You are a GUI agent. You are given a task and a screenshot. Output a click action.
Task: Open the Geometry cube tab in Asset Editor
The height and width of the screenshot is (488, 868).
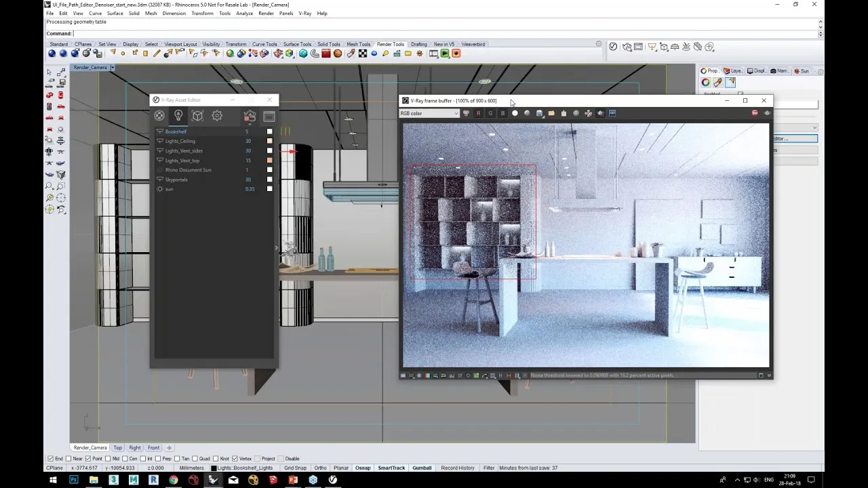tap(197, 116)
